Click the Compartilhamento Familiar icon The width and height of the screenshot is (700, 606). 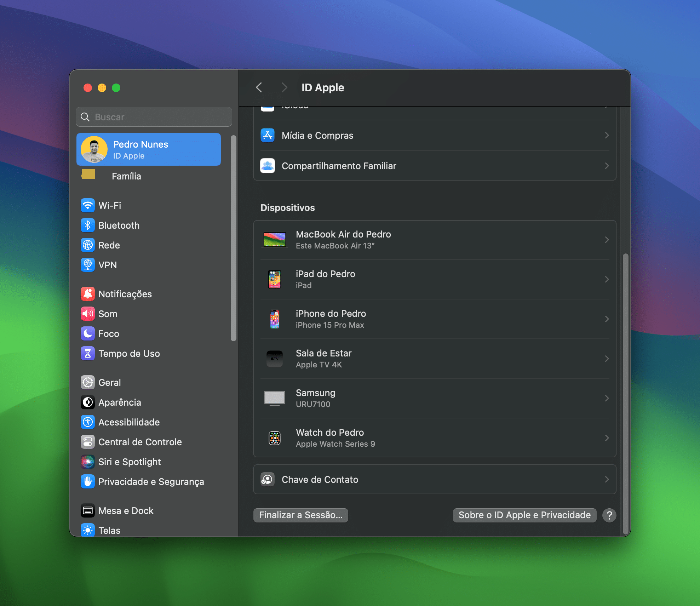click(268, 166)
